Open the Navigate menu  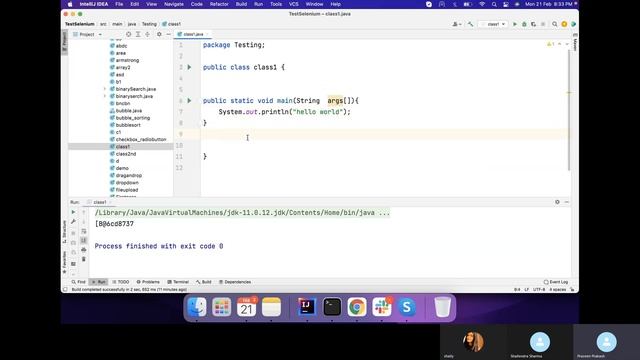click(174, 4)
